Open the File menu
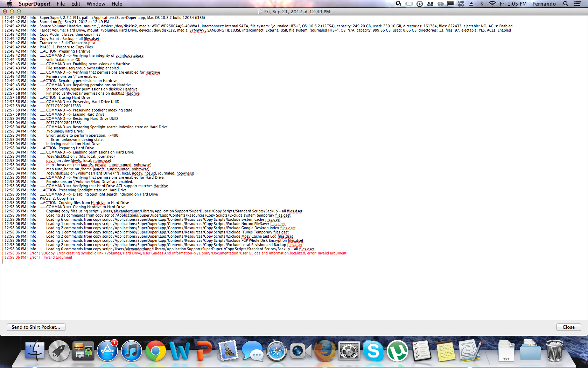Viewport: 588px width, 368px height. pos(61,4)
